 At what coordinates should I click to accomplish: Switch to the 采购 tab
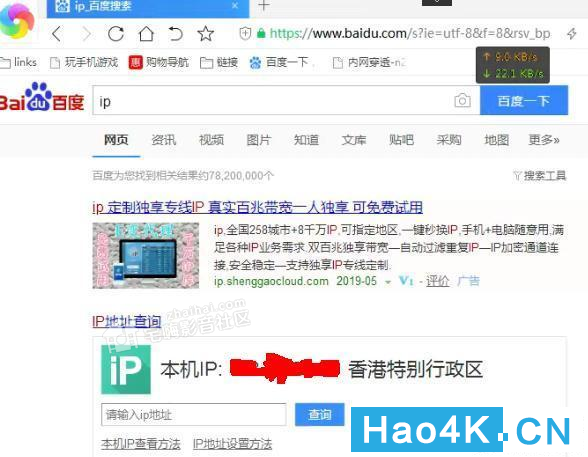(449, 140)
